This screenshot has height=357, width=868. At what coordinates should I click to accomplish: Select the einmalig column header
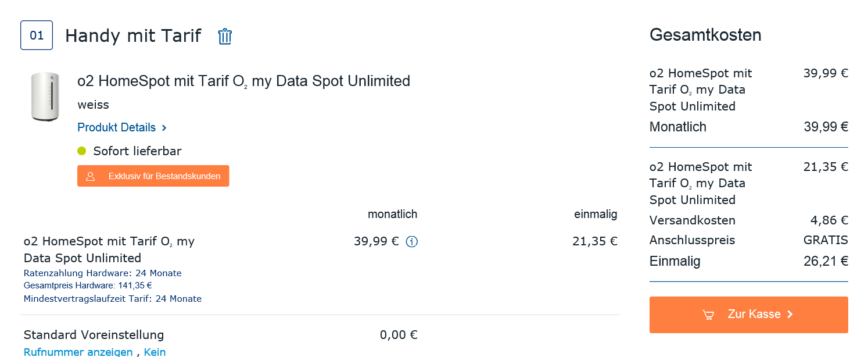pyautogui.click(x=596, y=215)
